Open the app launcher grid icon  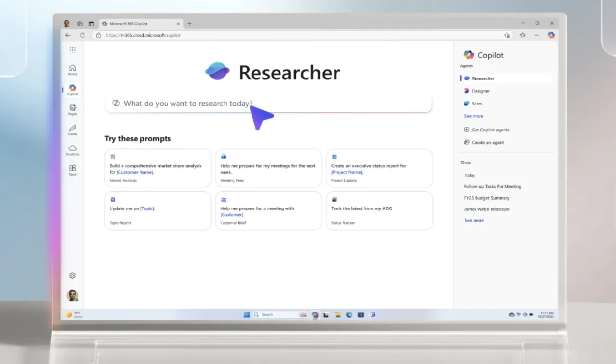(73, 50)
